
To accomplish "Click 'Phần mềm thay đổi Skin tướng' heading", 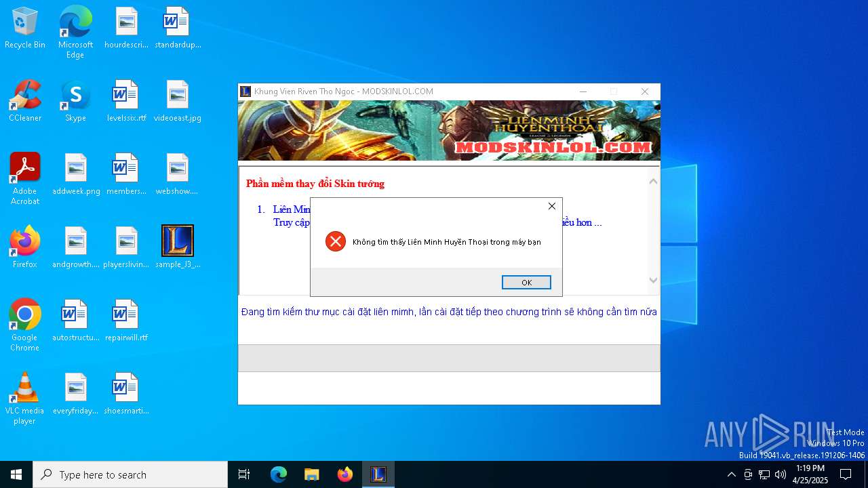I will pos(315,184).
